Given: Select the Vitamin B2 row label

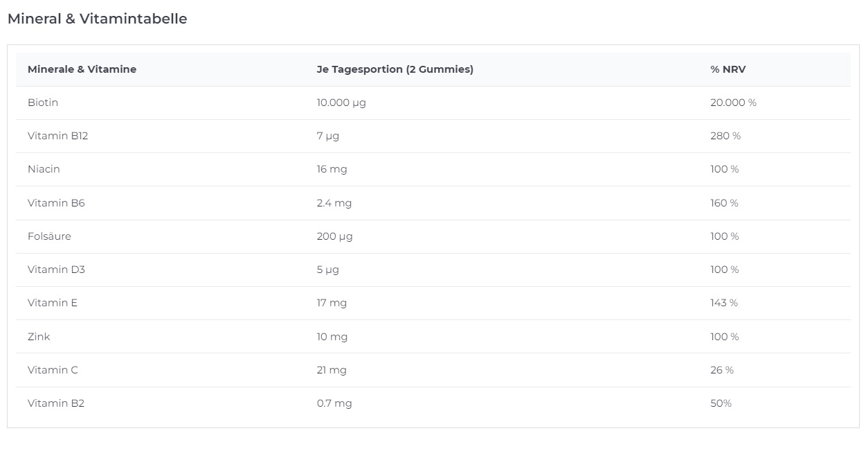Looking at the screenshot, I should 56,403.
